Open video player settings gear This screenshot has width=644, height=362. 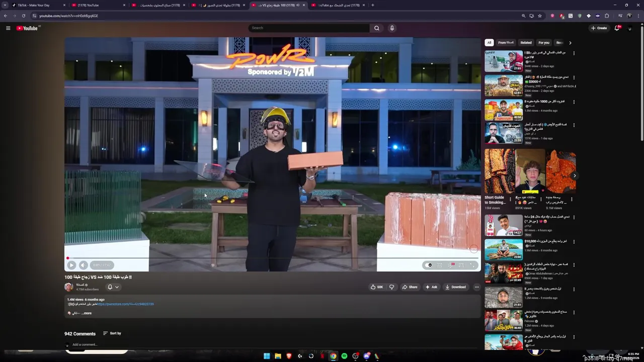point(450,265)
